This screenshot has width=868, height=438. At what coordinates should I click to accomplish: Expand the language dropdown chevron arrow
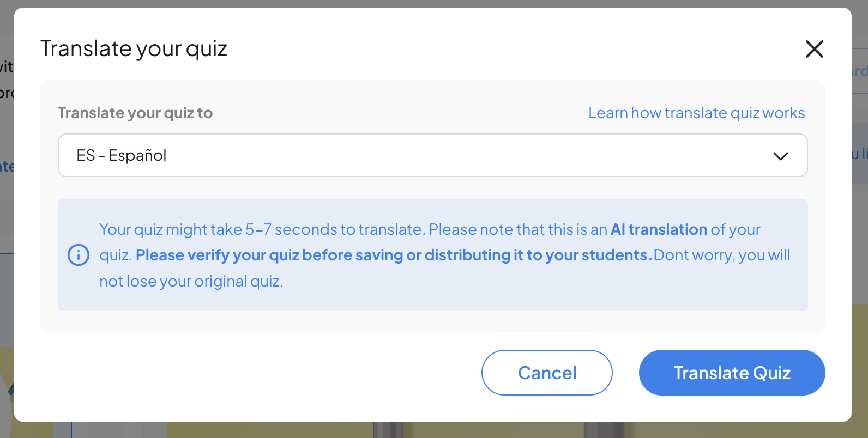pos(781,156)
